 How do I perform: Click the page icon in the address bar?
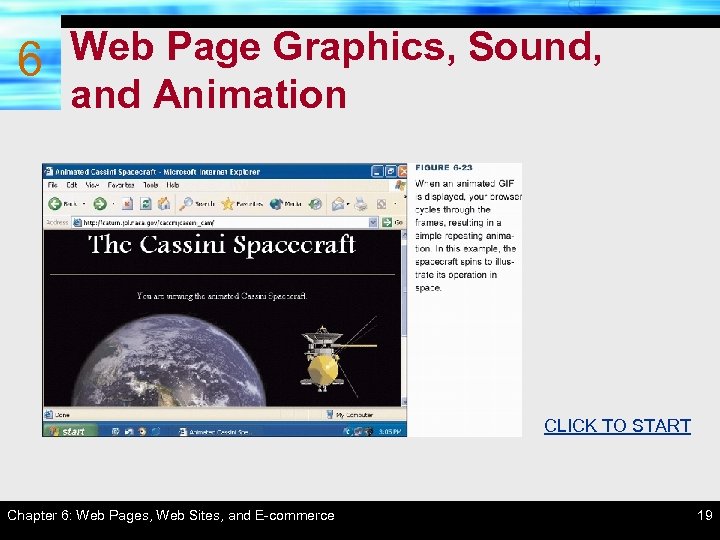pyautogui.click(x=78, y=223)
